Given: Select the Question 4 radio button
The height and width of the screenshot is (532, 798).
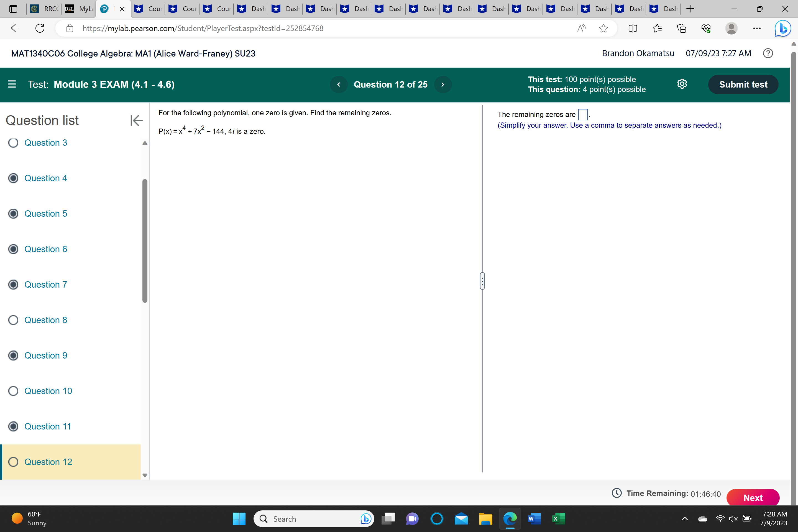Looking at the screenshot, I should pos(13,178).
